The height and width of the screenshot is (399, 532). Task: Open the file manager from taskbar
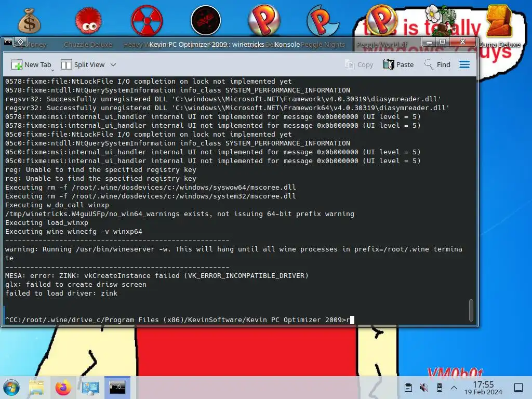pos(36,388)
